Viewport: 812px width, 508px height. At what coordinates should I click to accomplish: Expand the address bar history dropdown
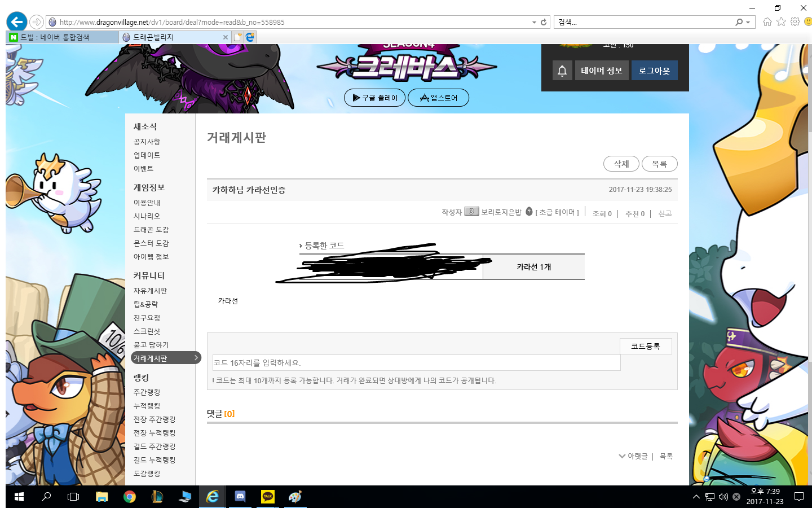pyautogui.click(x=534, y=23)
